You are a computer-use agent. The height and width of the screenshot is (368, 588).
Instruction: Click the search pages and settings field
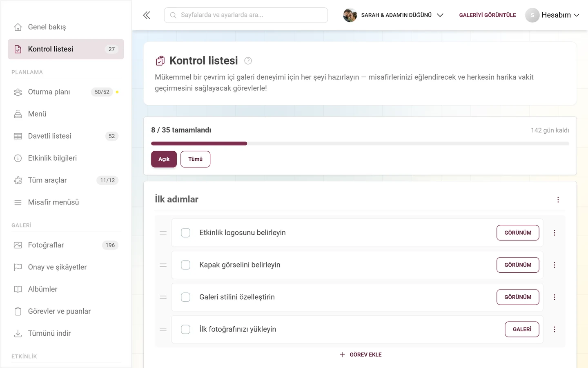pyautogui.click(x=246, y=15)
